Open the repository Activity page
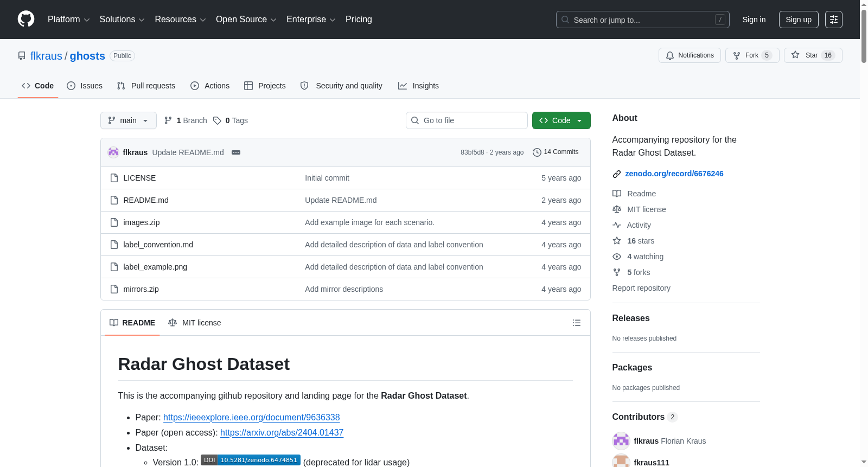 (632, 225)
